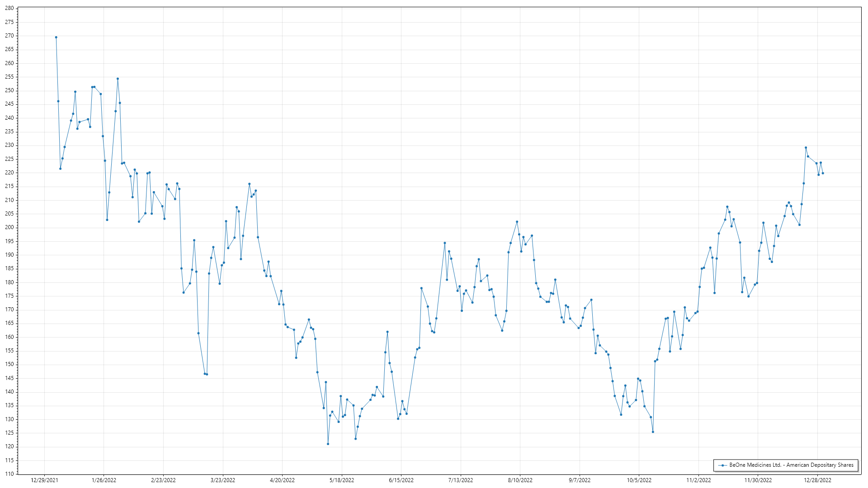Click the 5/18/2022 x-axis date label
This screenshot has height=488, width=868.
tap(342, 480)
